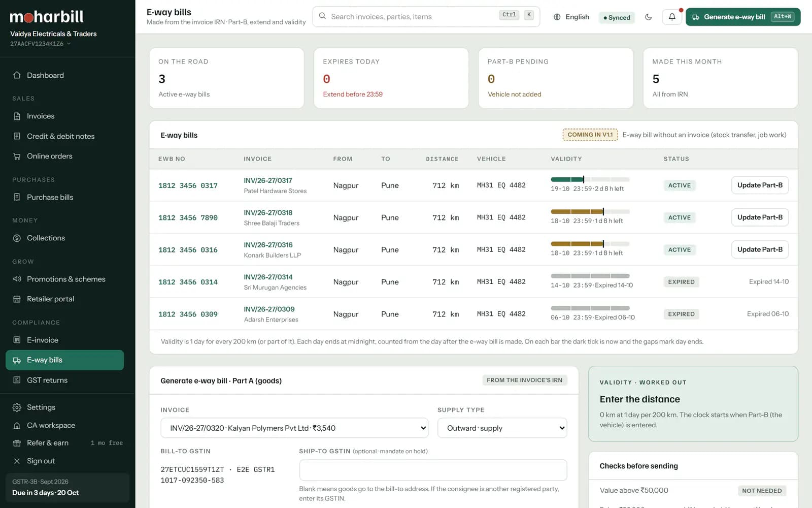
Task: Open the Invoice dropdown for INV/26-27/0320
Action: coord(294,428)
